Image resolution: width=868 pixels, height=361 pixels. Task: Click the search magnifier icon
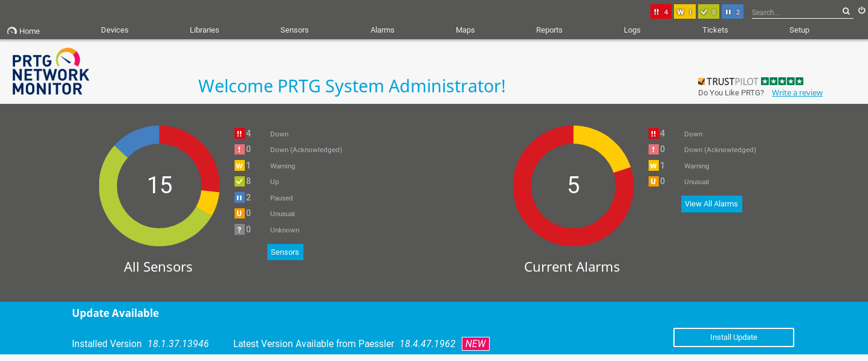[846, 11]
